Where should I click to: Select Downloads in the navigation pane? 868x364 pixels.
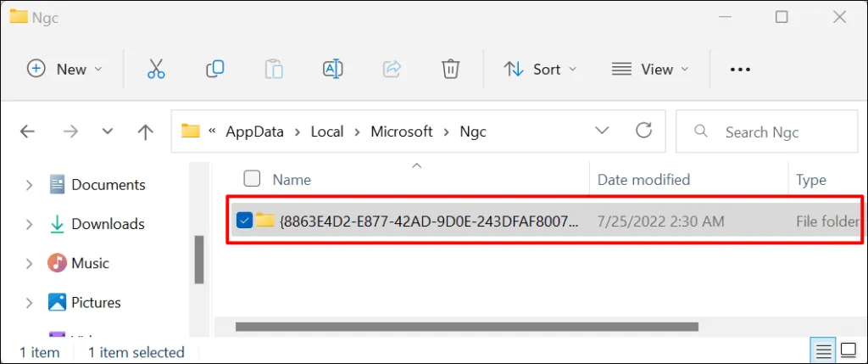108,224
